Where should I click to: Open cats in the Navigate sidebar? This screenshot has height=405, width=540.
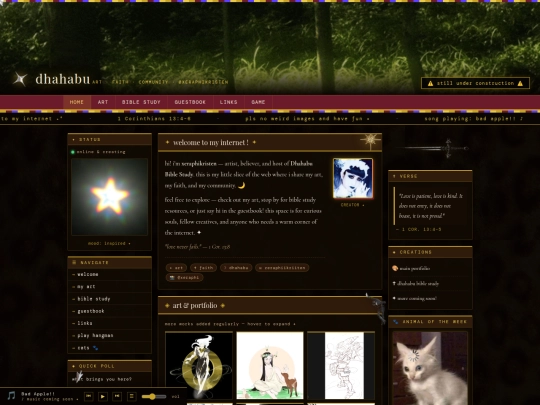(110, 348)
